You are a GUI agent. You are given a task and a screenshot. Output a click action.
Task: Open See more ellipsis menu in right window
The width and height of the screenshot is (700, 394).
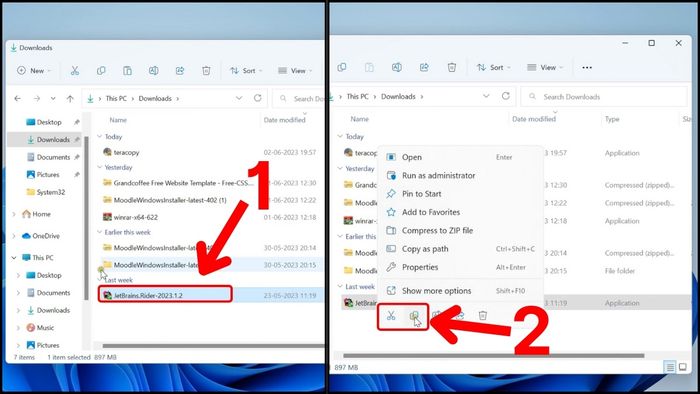587,67
